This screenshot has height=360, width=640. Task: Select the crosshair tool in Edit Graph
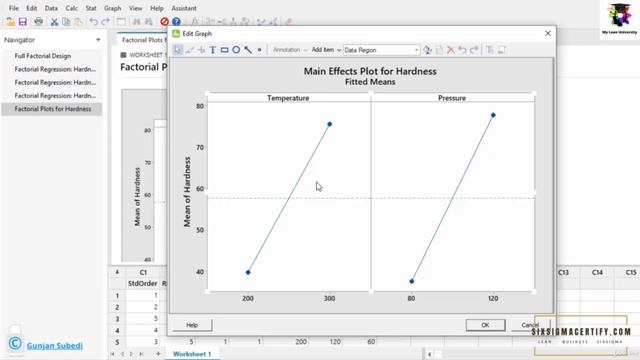coord(201,50)
